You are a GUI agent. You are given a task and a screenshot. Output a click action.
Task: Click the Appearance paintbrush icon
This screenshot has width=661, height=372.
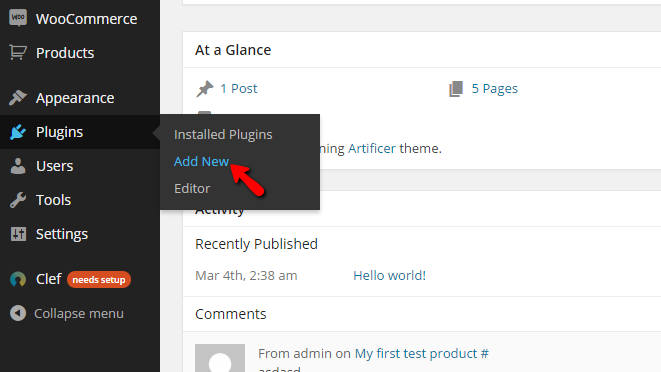18,97
